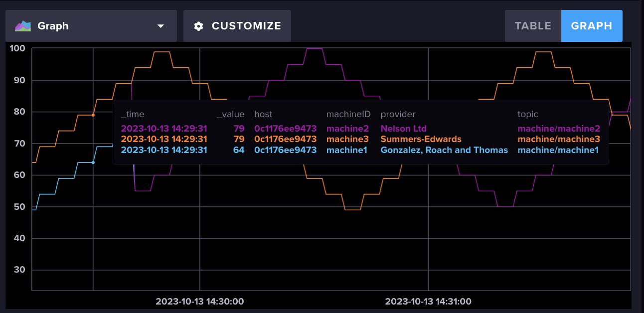644x313 pixels.
Task: Click the topic value machine/machine1
Action: click(x=558, y=150)
